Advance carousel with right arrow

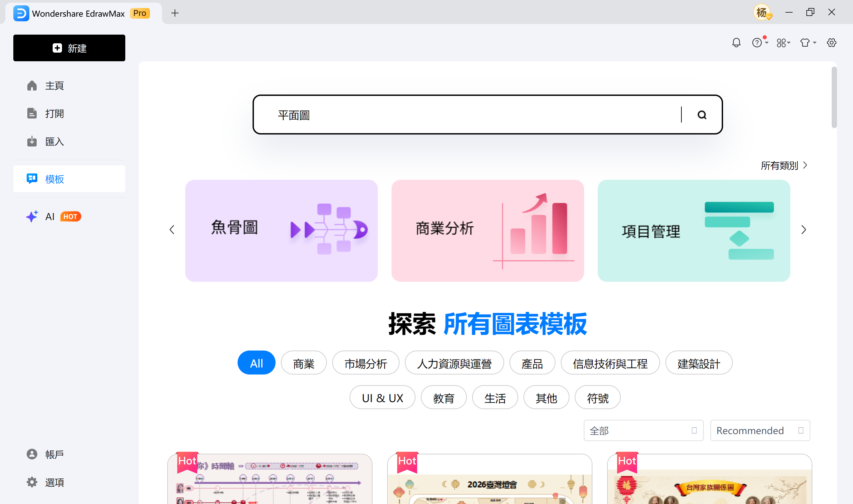click(803, 230)
